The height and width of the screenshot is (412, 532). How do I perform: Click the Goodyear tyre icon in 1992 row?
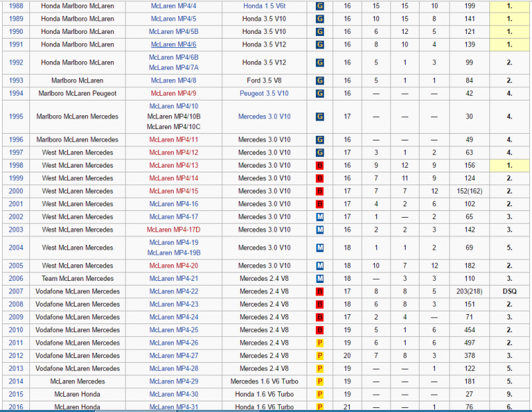(320, 63)
